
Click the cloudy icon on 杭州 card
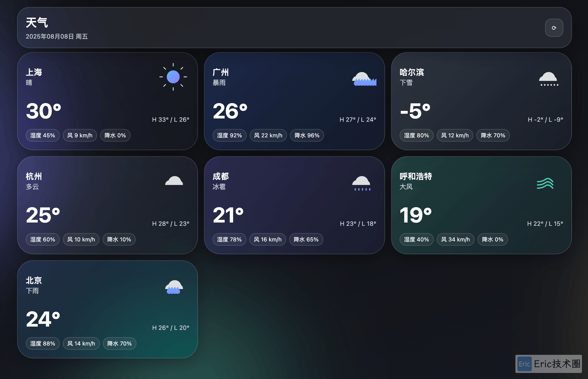click(x=174, y=181)
